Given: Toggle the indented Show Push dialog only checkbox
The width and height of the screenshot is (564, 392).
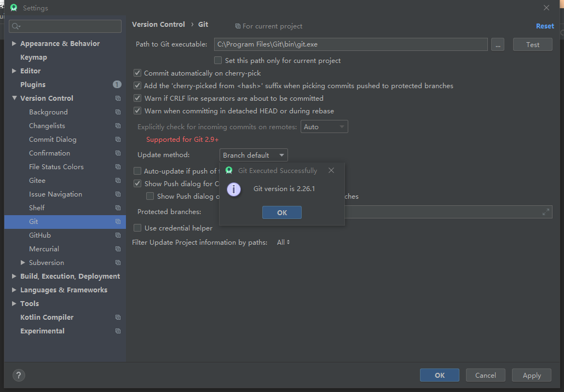Looking at the screenshot, I should pyautogui.click(x=150, y=196).
